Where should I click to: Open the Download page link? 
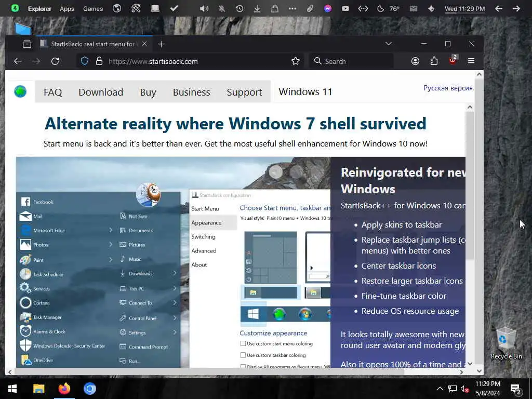(x=101, y=92)
